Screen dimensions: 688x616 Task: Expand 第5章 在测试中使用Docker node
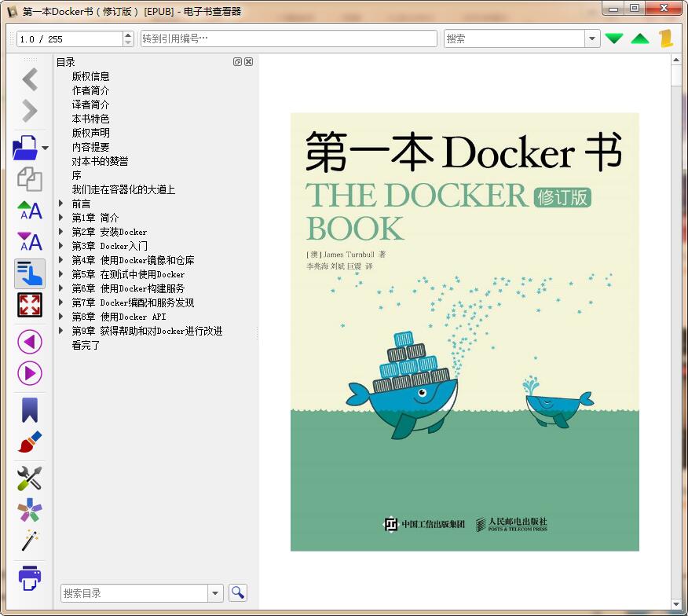61,274
